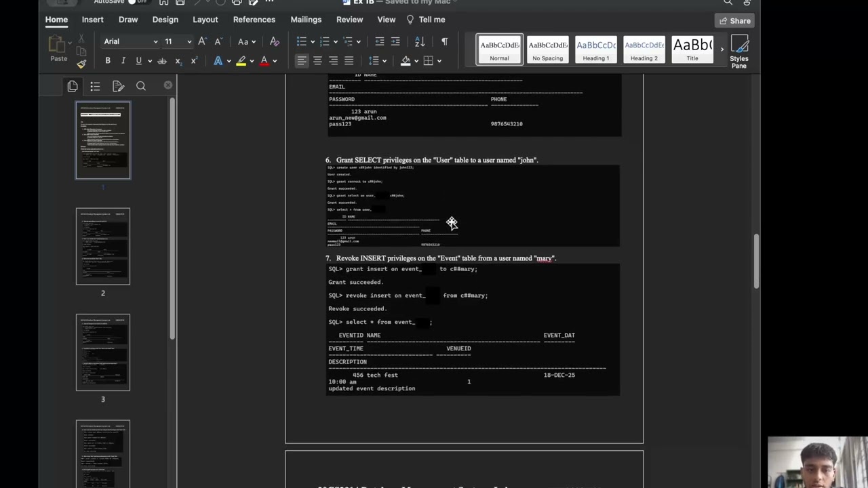Screen dimensions: 868x488
Task: Click the Print icon in title bar
Action: (236, 2)
